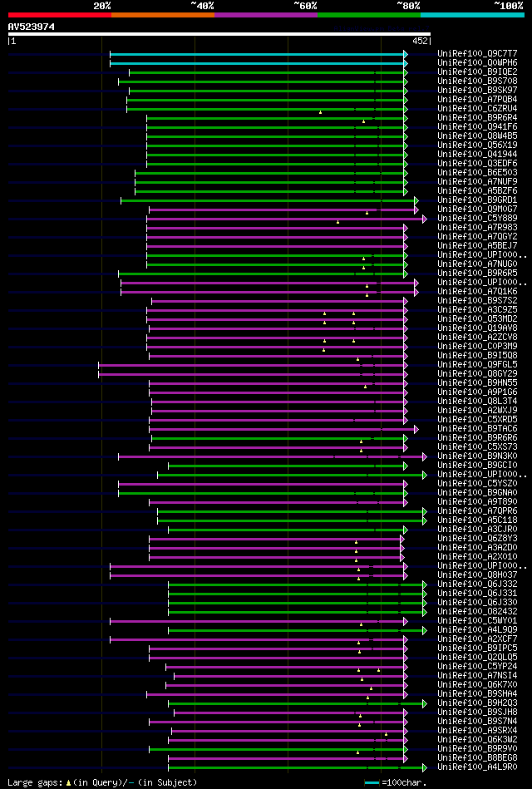Click the UniRef100_A5BEJ7 label
This screenshot has width=532, height=789.
(x=477, y=246)
